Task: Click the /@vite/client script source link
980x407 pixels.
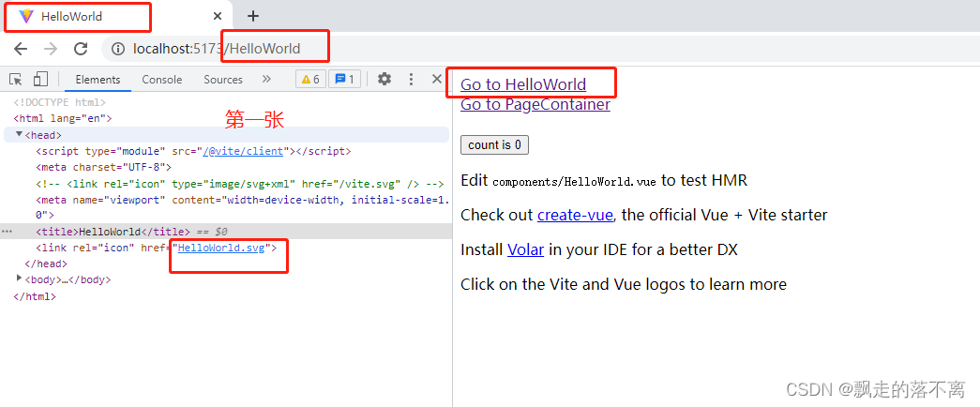Action: [243, 151]
